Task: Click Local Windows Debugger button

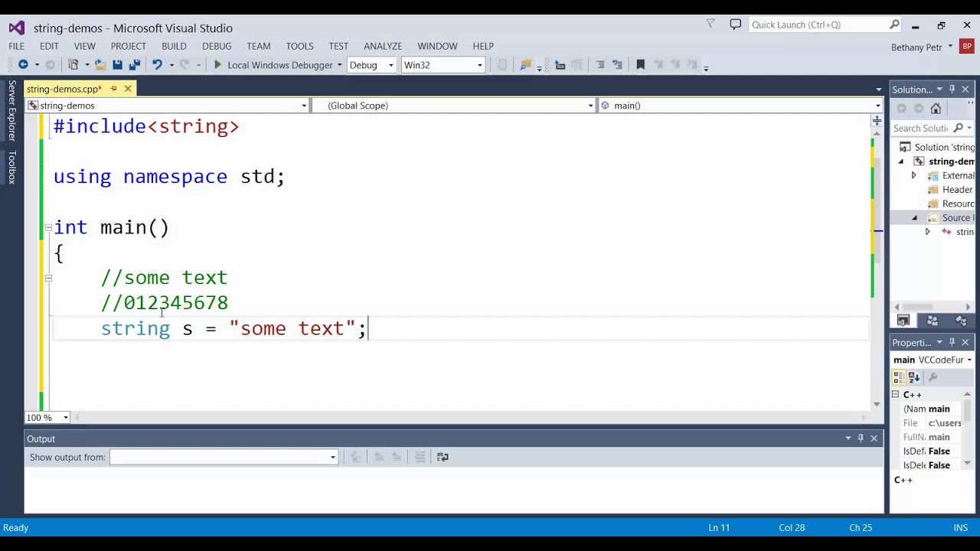Action: [x=279, y=65]
